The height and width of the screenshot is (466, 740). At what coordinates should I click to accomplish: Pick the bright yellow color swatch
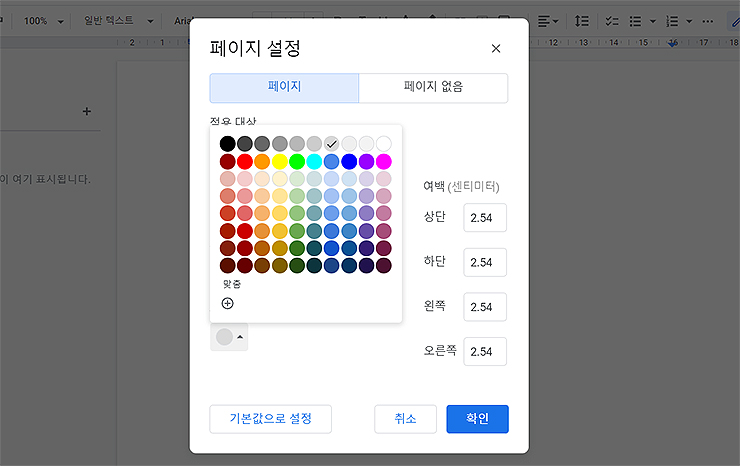pyautogui.click(x=279, y=161)
